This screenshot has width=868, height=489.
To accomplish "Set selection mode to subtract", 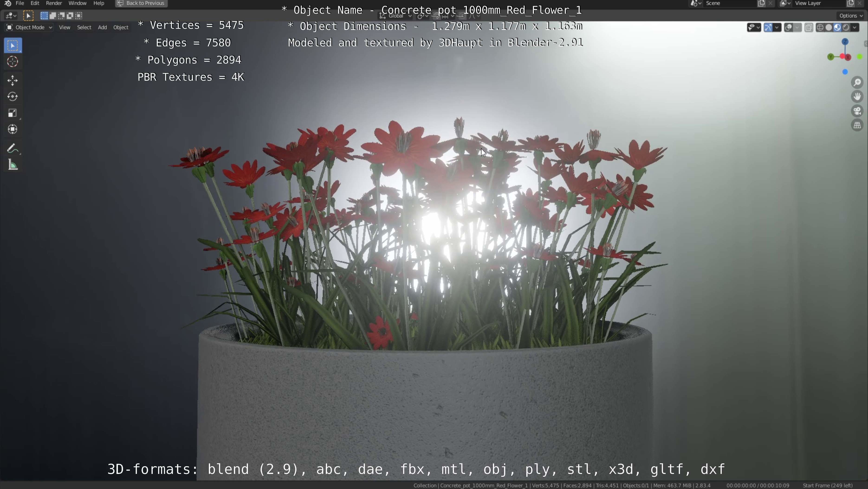I will 62,16.
